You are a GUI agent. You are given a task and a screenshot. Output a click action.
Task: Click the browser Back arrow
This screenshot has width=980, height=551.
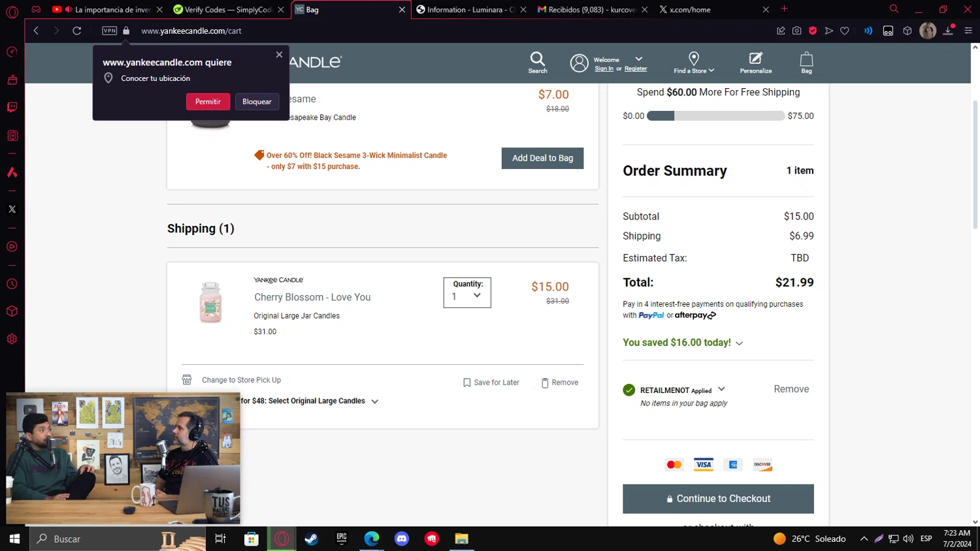pos(36,31)
